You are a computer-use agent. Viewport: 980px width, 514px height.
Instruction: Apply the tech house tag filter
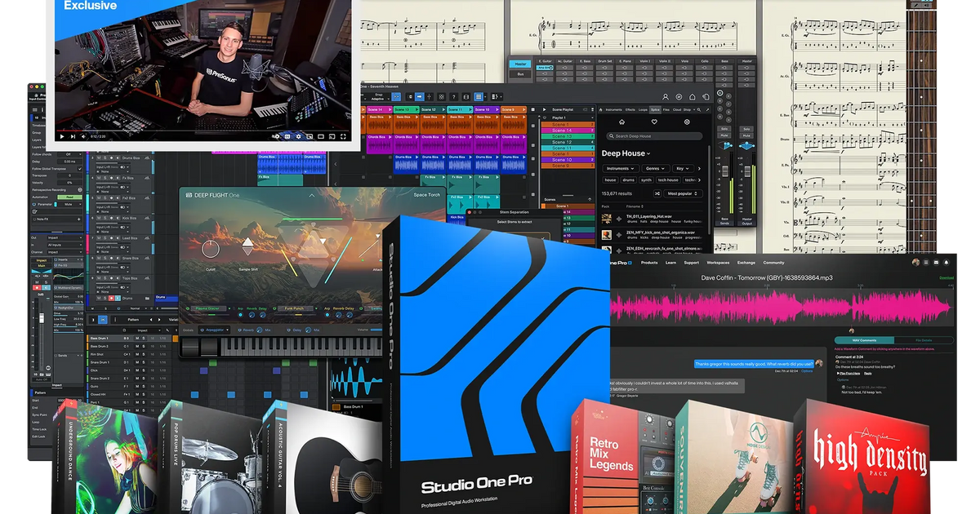coord(668,179)
